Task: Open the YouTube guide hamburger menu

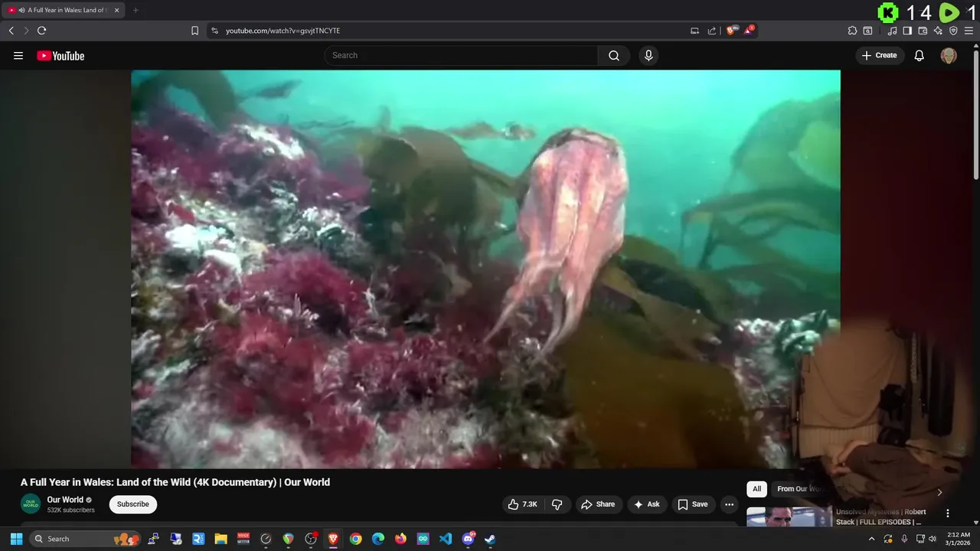Action: click(x=18, y=55)
